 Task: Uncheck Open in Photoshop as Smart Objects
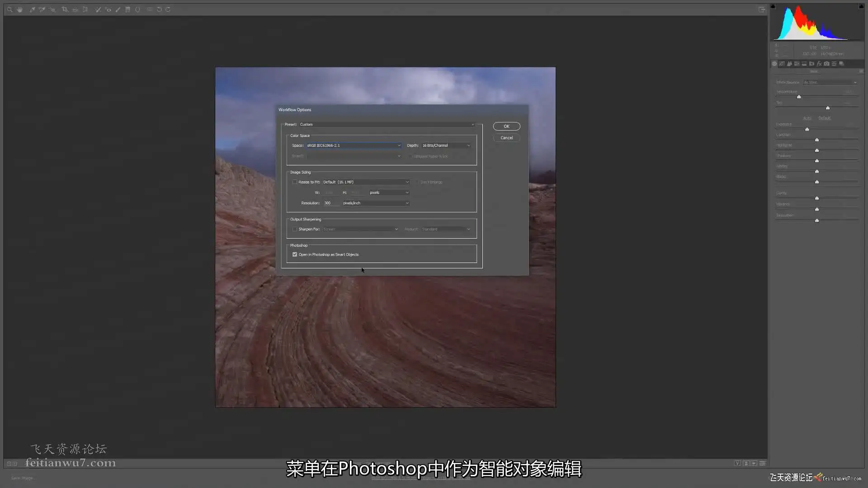coord(295,254)
